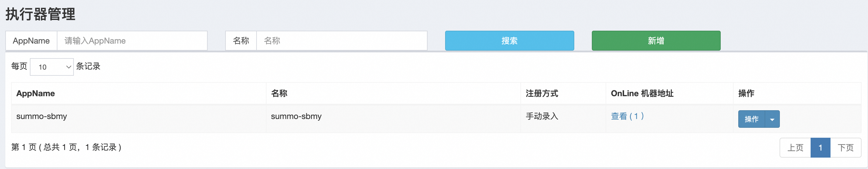868x169 pixels.
Task: Open the 每页 records-per-page dropdown
Action: pyautogui.click(x=52, y=67)
